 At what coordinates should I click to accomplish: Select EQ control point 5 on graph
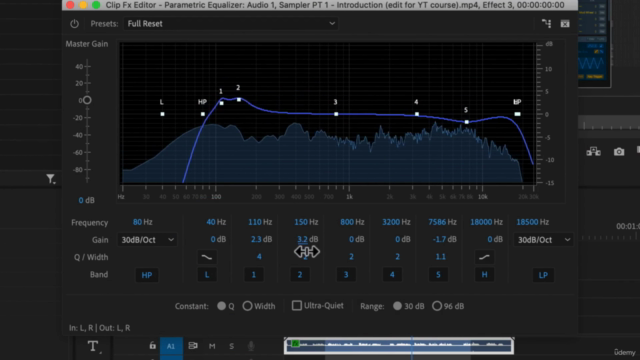[467, 122]
